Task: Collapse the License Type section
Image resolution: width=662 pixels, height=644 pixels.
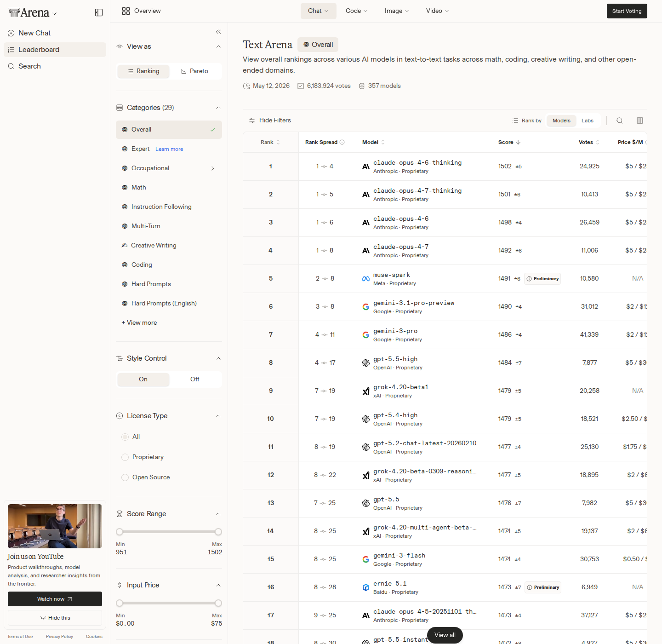Action: [x=218, y=416]
